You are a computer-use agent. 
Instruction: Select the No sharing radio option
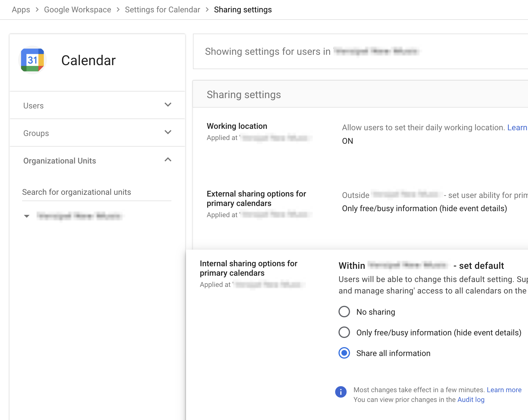pyautogui.click(x=344, y=312)
